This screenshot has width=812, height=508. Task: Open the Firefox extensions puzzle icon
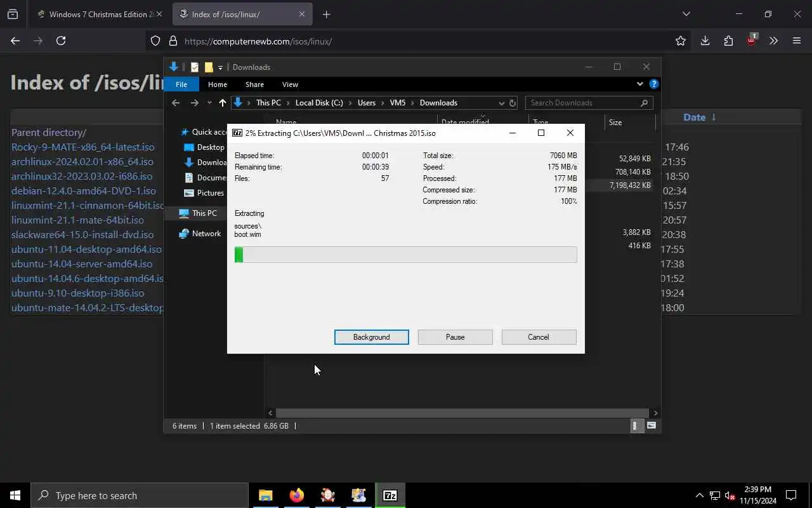728,41
